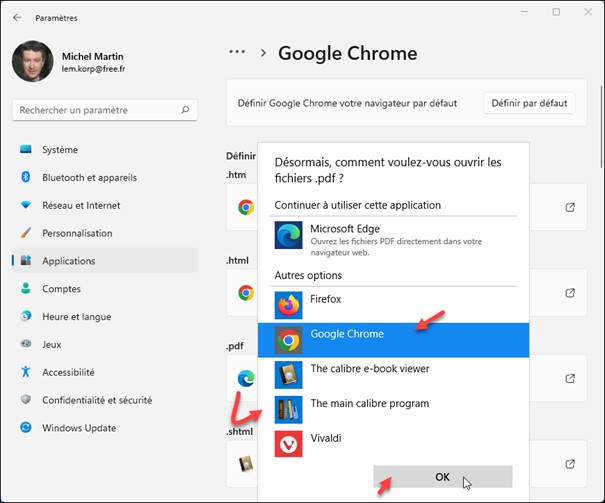Select The calibre e-book viewer icon
The image size is (605, 503).
click(289, 373)
